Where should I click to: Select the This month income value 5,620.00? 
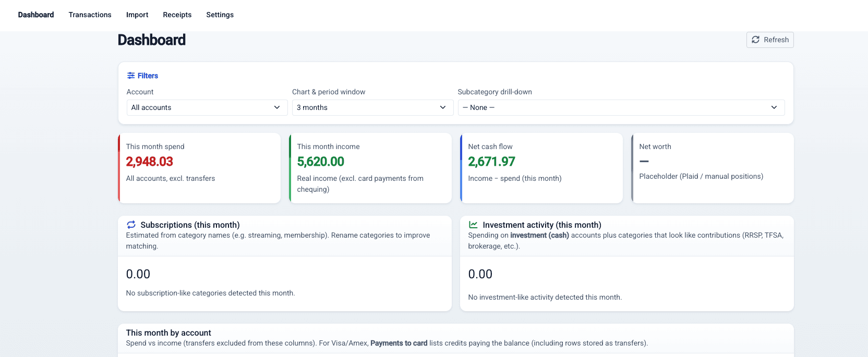pyautogui.click(x=321, y=162)
